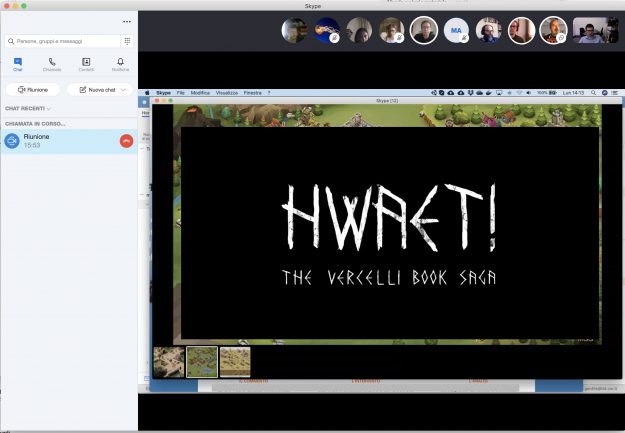This screenshot has width=625, height=433.
Task: Open the ? help menu in shared menu bar
Action: [269, 93]
